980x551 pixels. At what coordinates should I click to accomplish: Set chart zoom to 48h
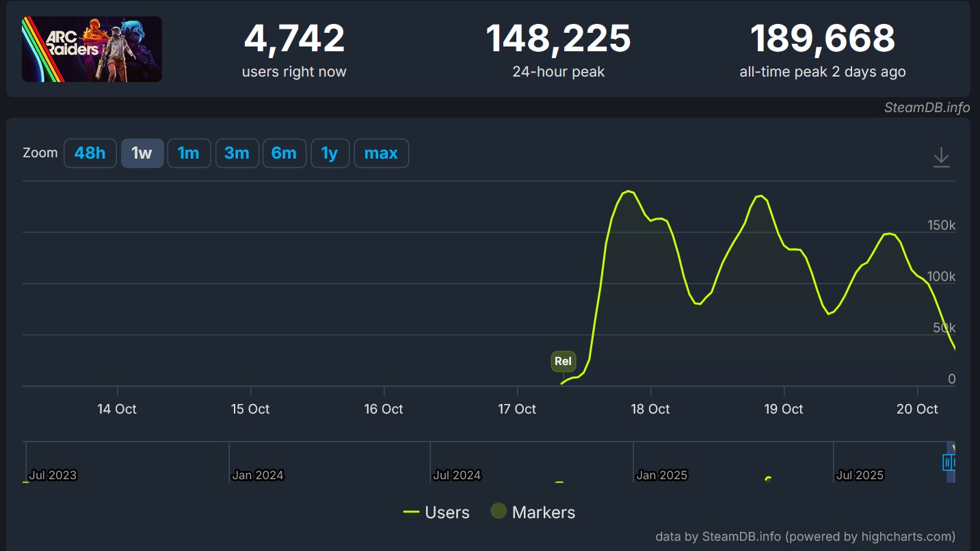click(90, 153)
